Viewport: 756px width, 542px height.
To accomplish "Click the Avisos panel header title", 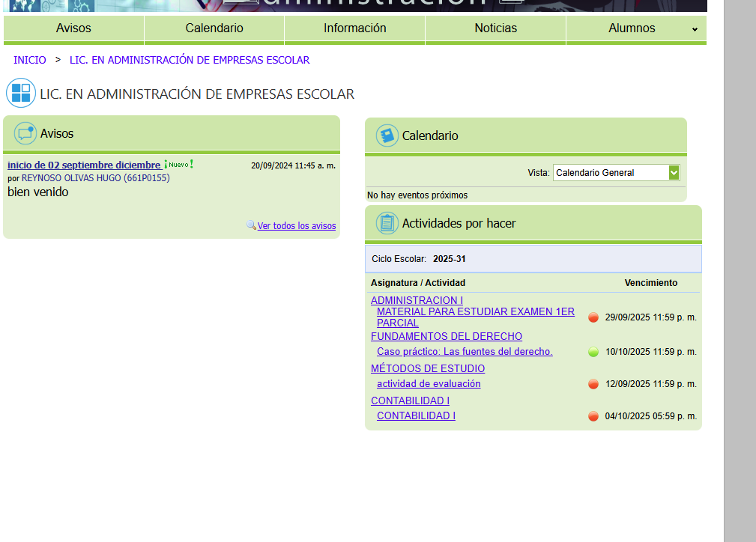I will pyautogui.click(x=57, y=133).
